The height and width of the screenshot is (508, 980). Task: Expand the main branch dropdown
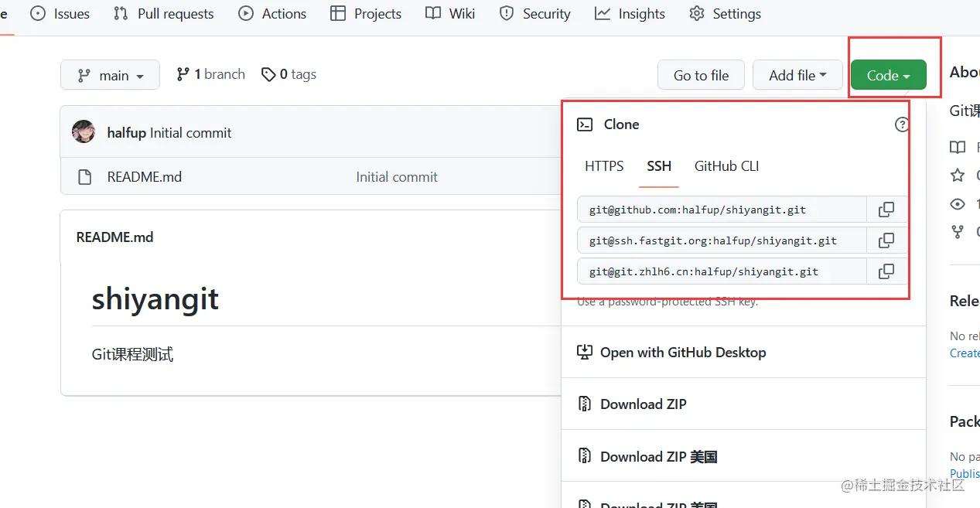point(110,75)
